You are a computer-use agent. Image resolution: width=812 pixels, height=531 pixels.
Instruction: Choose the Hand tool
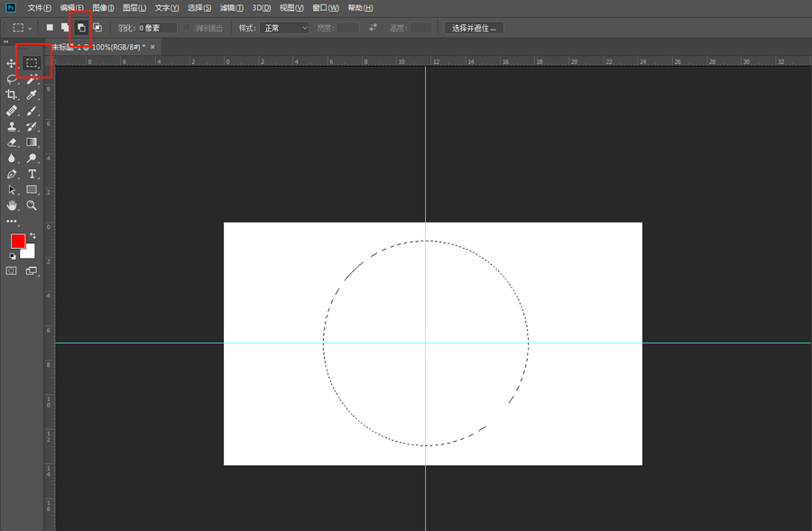(x=11, y=206)
